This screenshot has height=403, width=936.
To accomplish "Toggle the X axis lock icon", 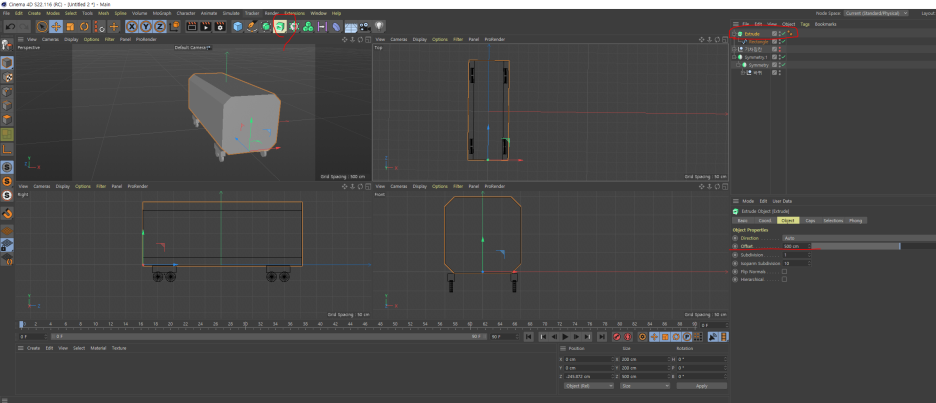I will point(131,26).
